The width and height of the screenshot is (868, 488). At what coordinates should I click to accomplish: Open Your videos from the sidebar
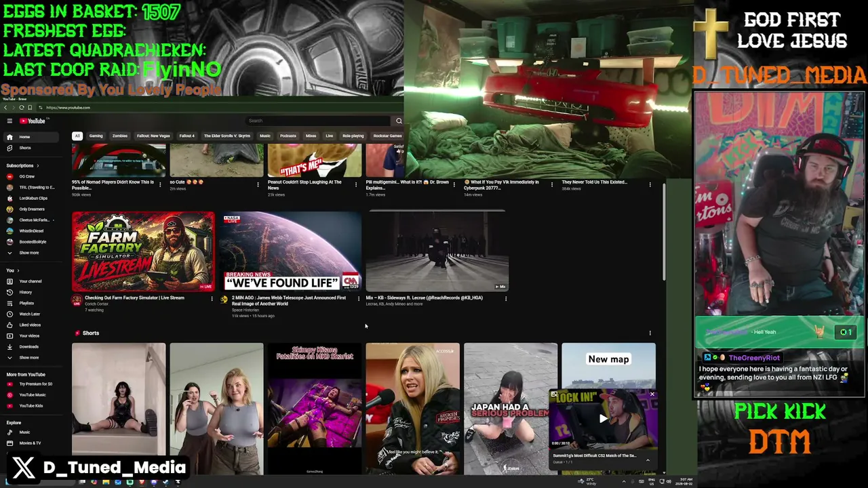[x=32, y=335]
